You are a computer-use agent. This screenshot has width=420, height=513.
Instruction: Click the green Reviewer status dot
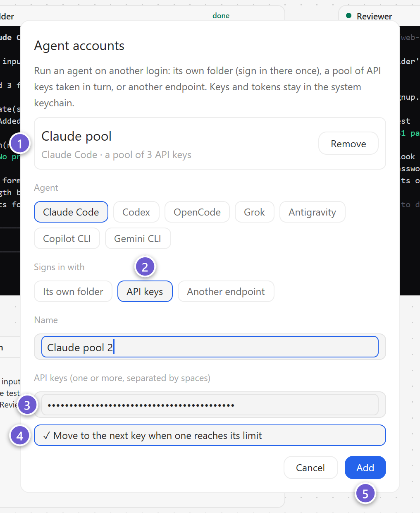(x=348, y=16)
